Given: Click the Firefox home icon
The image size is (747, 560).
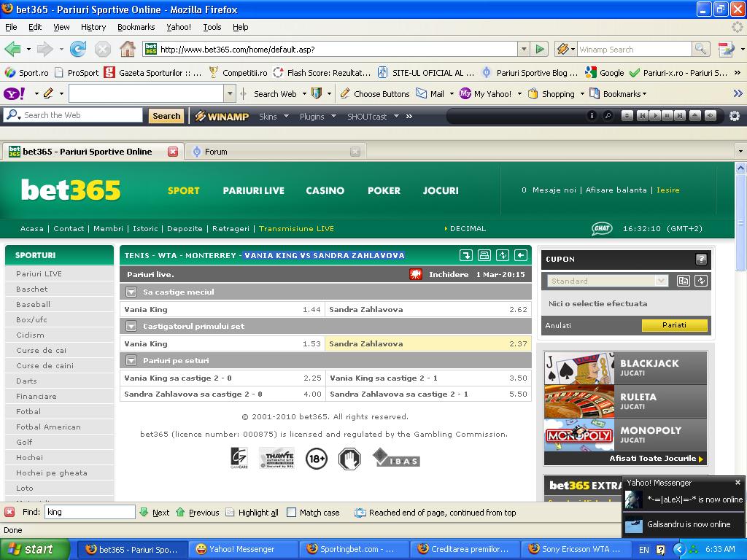Looking at the screenshot, I should click(127, 49).
